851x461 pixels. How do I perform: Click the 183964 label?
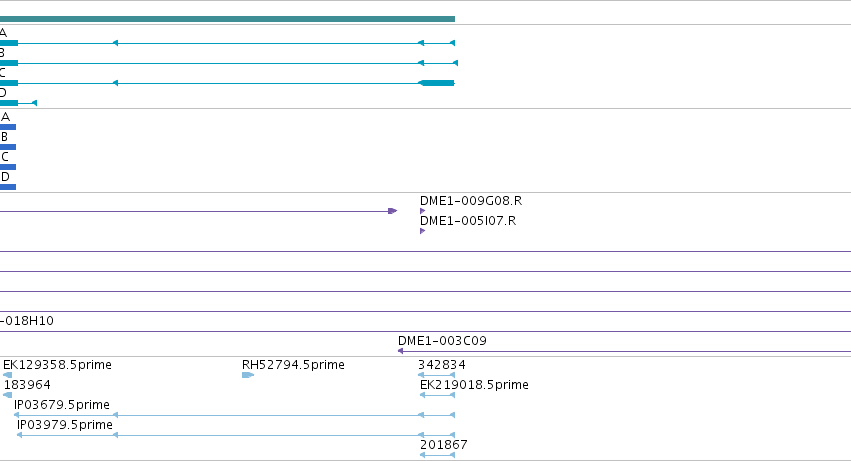[27, 385]
